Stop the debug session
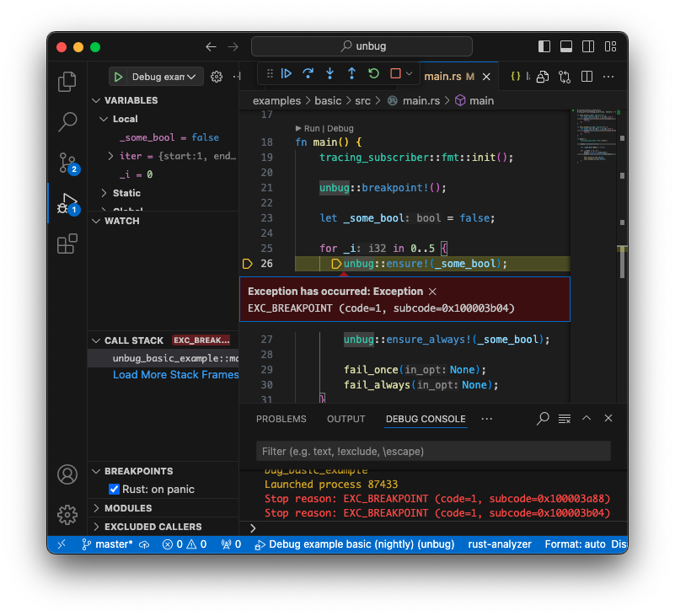The image size is (675, 616). pos(395,74)
